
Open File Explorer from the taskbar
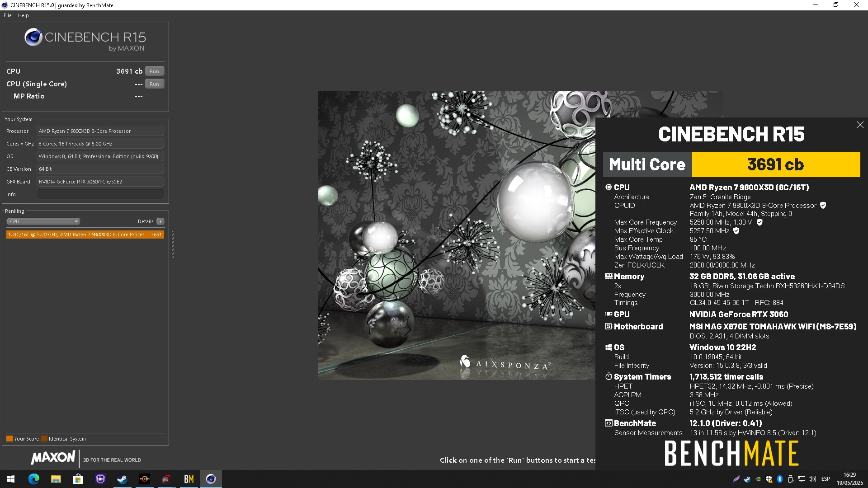(x=56, y=479)
